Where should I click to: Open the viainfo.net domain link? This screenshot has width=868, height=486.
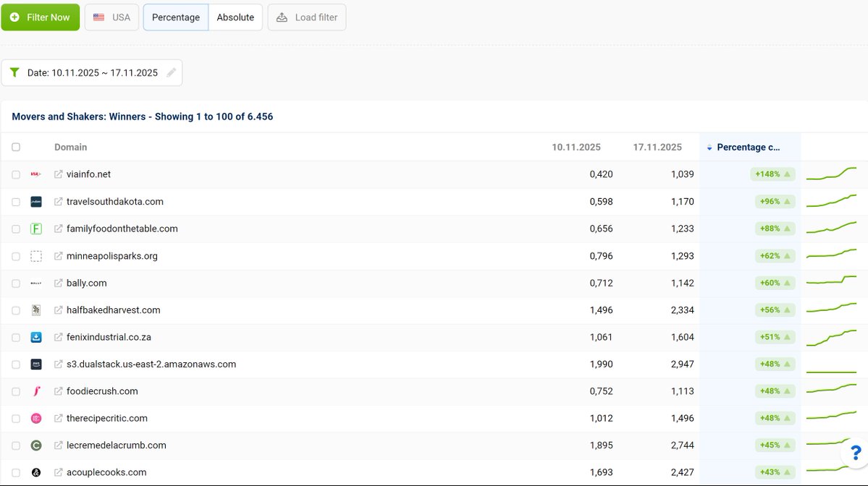pos(88,174)
